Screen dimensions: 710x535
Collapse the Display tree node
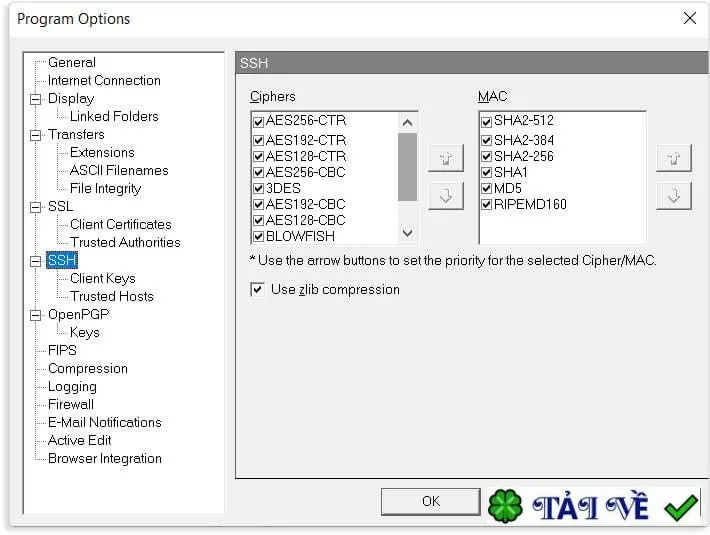[x=35, y=99]
